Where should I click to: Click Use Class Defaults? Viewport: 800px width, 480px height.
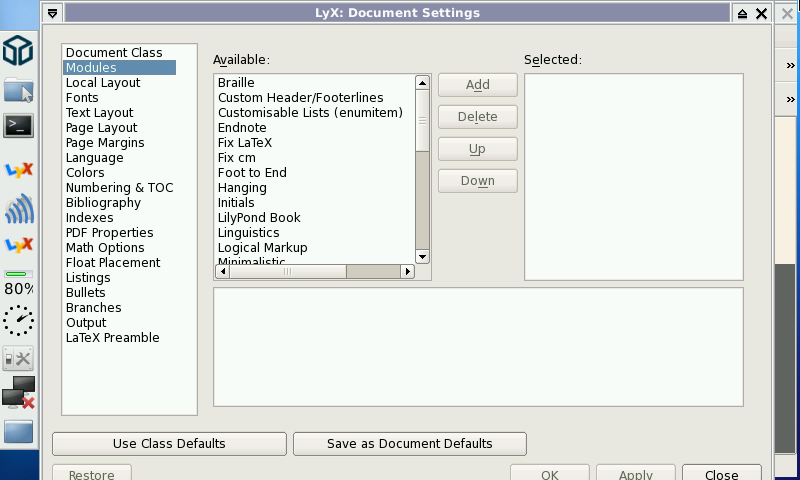169,444
